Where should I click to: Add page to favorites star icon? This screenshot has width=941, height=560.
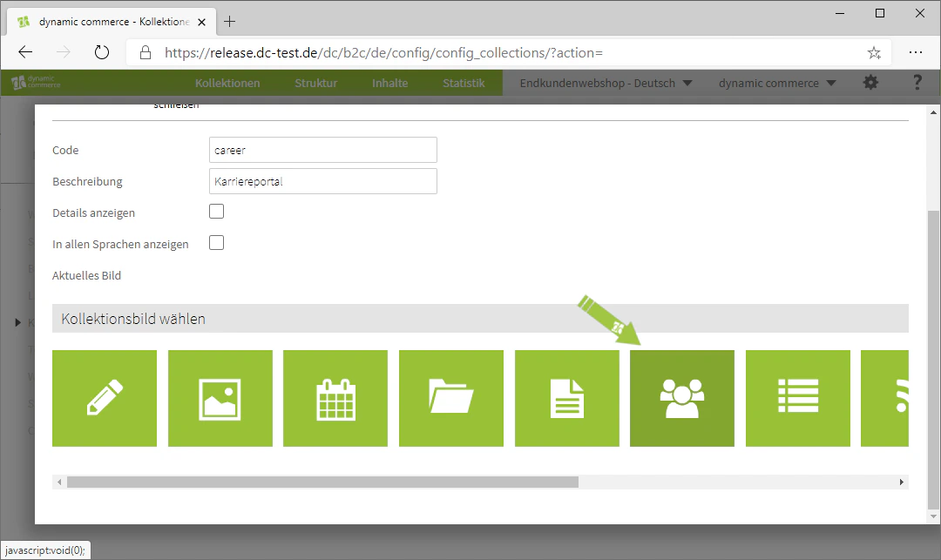click(875, 53)
